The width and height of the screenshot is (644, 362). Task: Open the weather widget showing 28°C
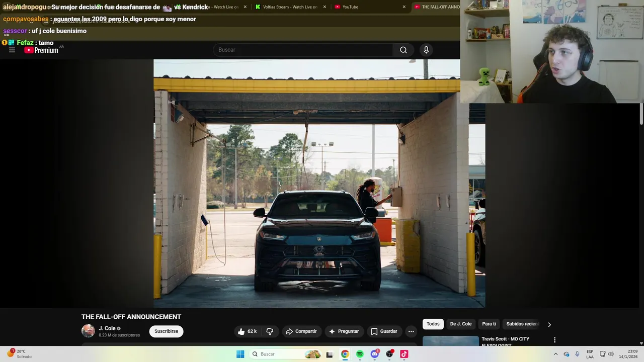[x=19, y=354]
